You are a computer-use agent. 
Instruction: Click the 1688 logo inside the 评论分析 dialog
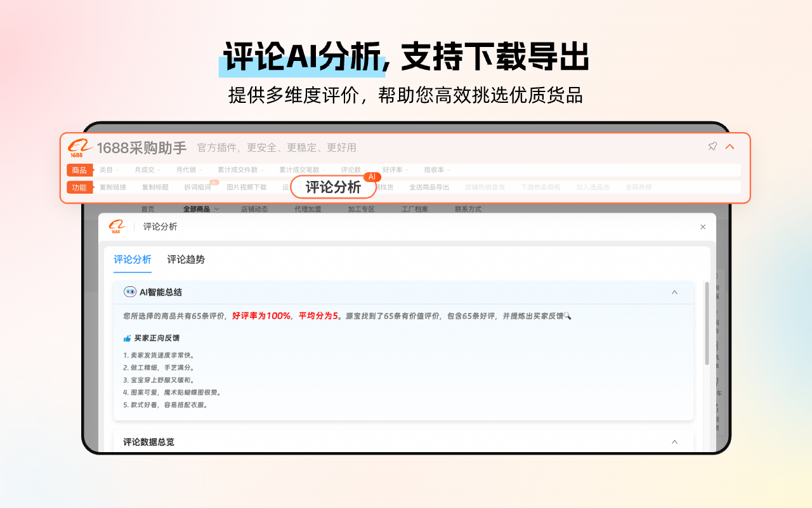pos(117,227)
